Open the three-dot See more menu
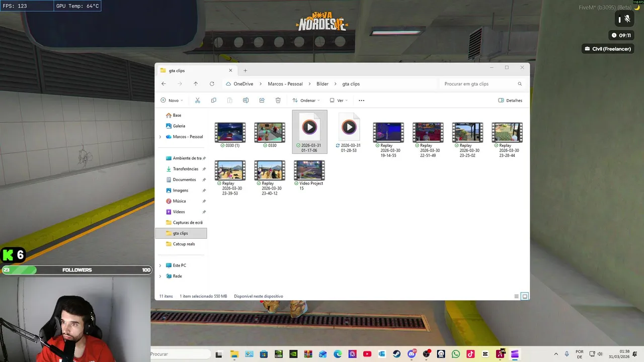644x362 pixels. pos(361,101)
